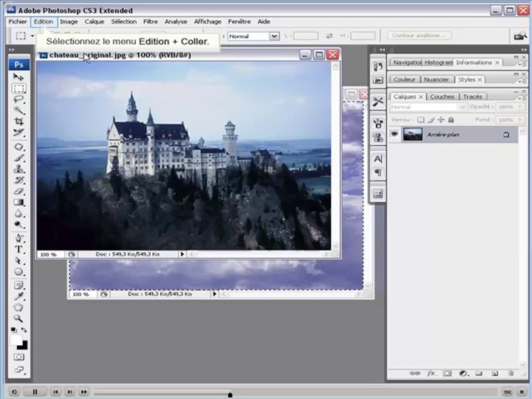
Task: Open the Tool Presets scissors panel icon
Action: click(x=377, y=101)
